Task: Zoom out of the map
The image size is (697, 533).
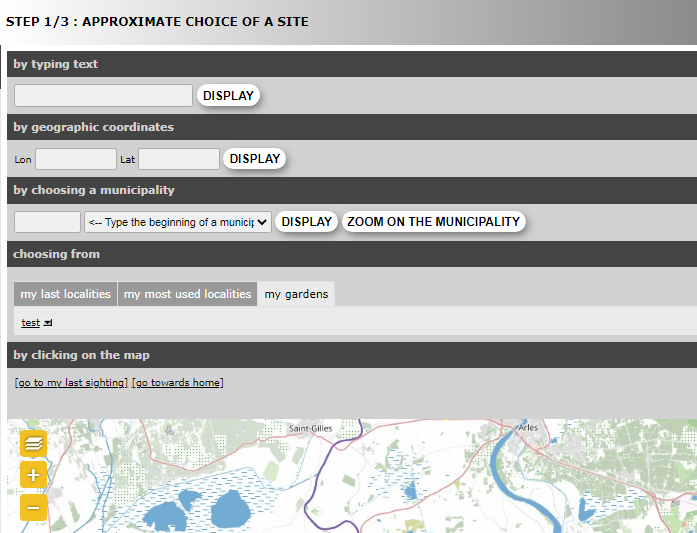Action: 33,508
